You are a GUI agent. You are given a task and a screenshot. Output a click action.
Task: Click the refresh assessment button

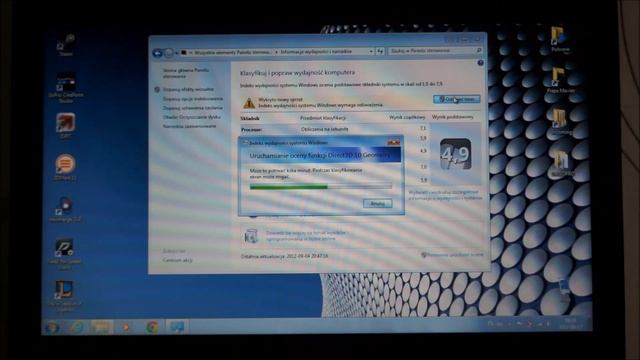456,99
